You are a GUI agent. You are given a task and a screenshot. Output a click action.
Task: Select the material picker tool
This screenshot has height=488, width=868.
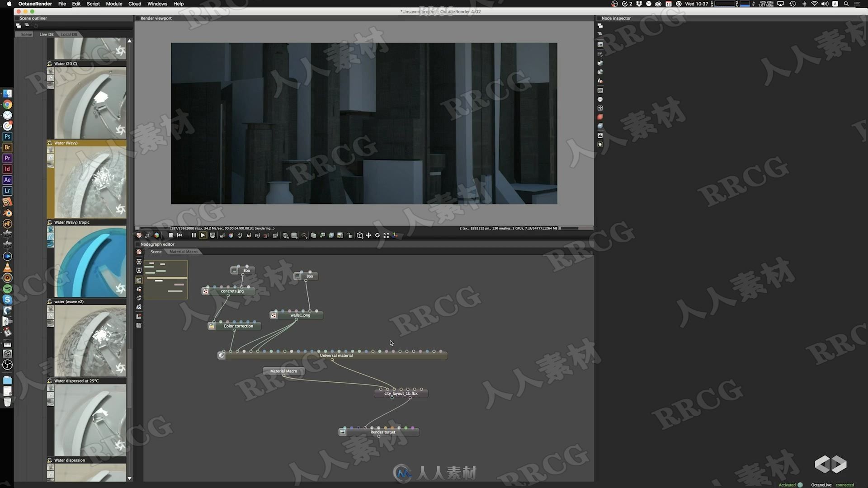coord(240,235)
